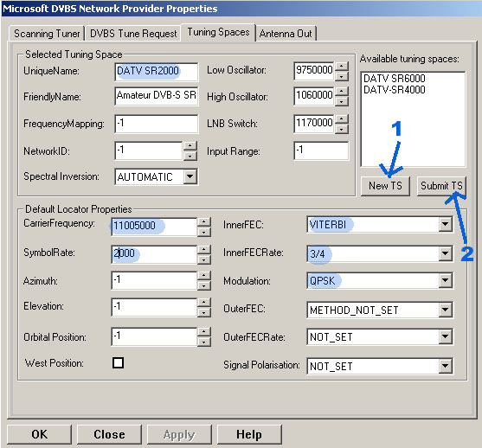The image size is (482, 448).
Task: Increase CarrierFrequency with up arrow
Action: pyautogui.click(x=204, y=222)
